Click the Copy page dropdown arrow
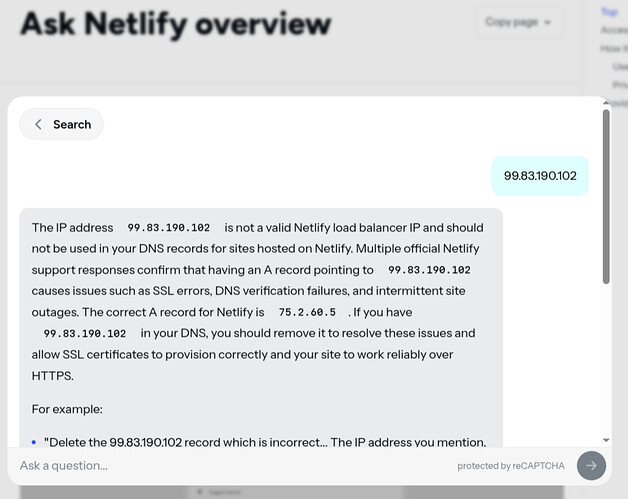Image resolution: width=628 pixels, height=499 pixels. 548,22
